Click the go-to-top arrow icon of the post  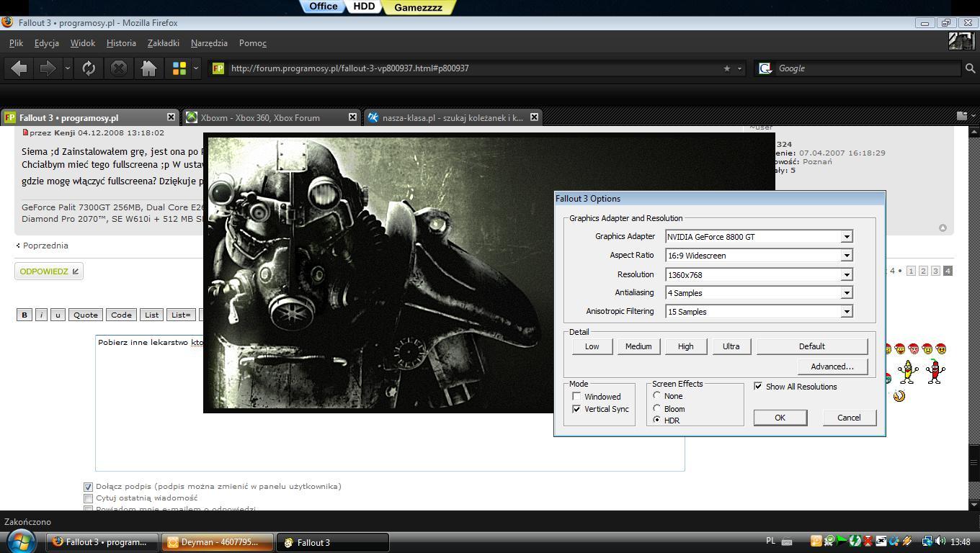click(943, 228)
